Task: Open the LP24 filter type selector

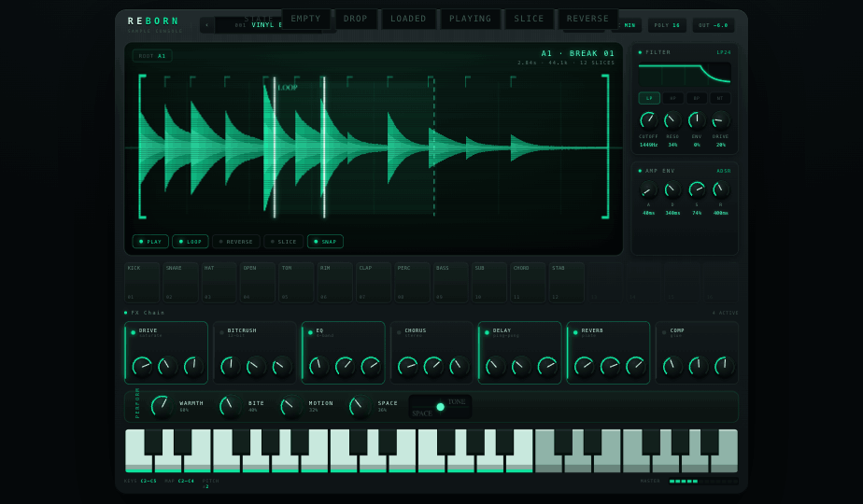Action: 723,52
